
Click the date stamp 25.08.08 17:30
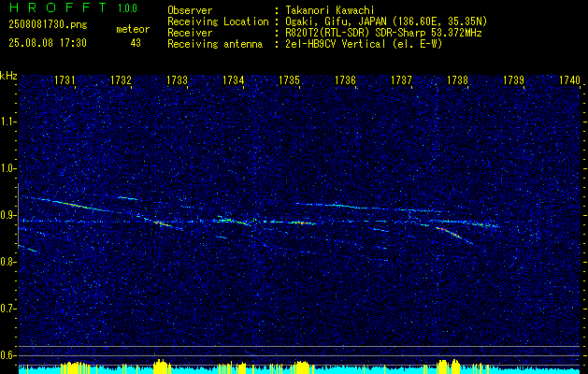[x=48, y=43]
